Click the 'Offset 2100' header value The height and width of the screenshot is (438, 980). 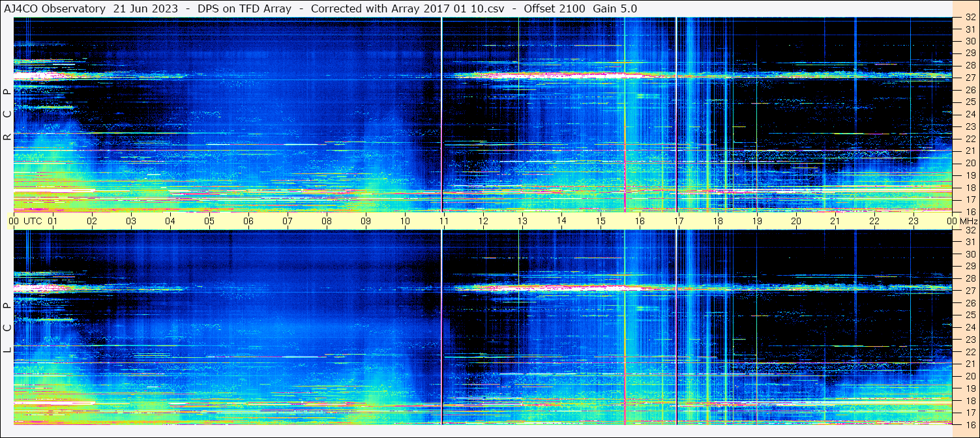click(554, 8)
